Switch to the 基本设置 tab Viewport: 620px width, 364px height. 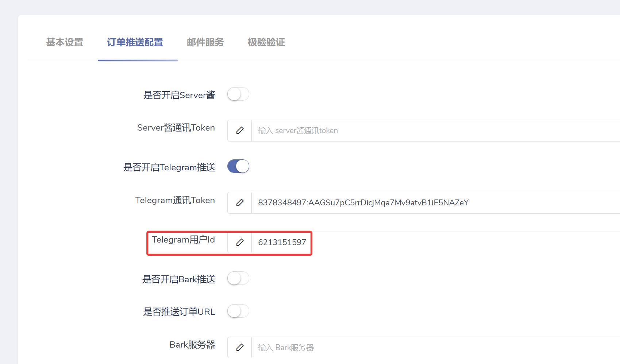(65, 42)
